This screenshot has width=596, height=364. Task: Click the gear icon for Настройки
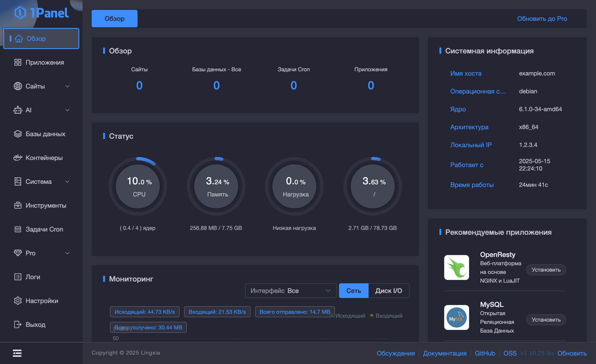[x=18, y=301]
